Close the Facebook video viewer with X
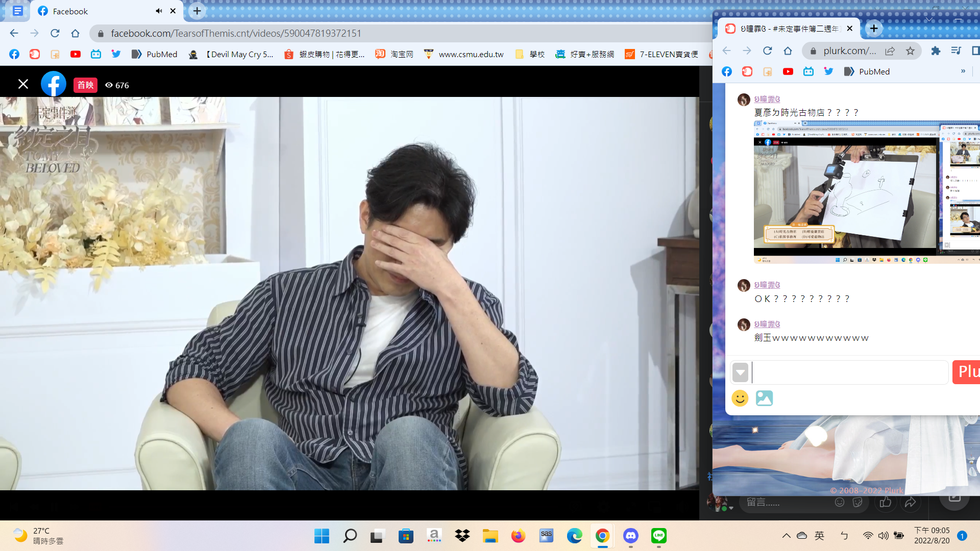This screenshot has height=551, width=980. tap(23, 84)
